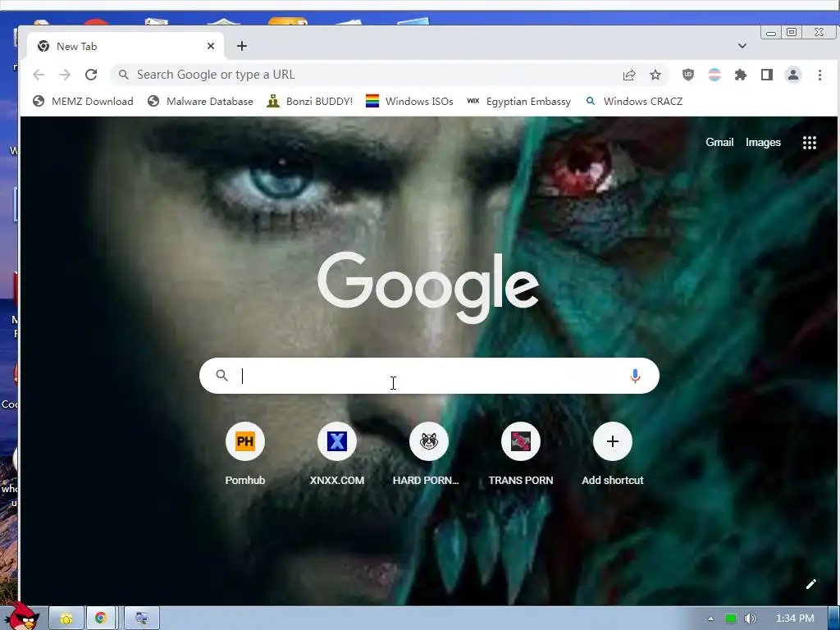Viewport: 840px width, 630px height.
Task: Reload the current page
Action: coord(91,75)
